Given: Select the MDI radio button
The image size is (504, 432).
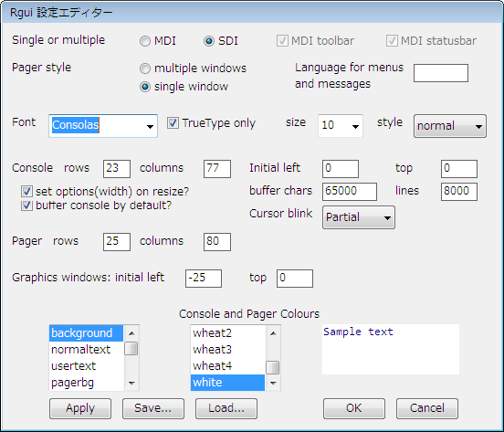Looking at the screenshot, I should (145, 41).
